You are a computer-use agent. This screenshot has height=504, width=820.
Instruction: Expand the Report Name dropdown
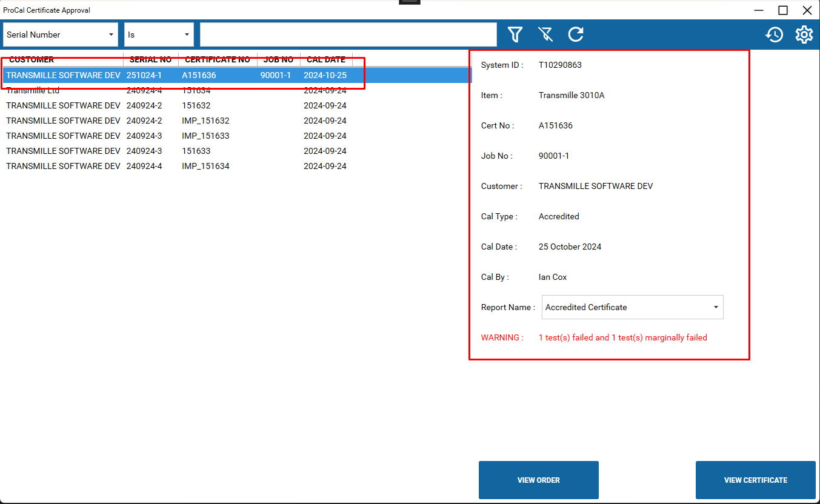633,307
